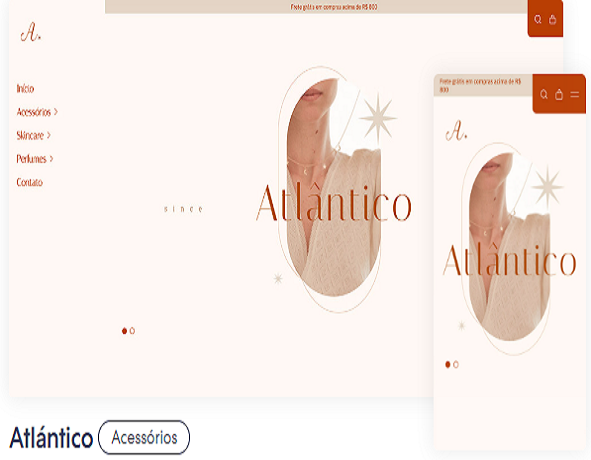Screen dimensions: 591x460
Task: Click the mobile preview search icon
Action: (x=544, y=94)
